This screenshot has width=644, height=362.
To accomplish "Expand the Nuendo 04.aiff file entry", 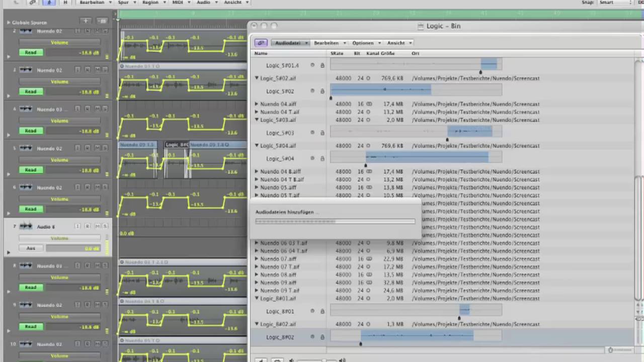I will (257, 104).
